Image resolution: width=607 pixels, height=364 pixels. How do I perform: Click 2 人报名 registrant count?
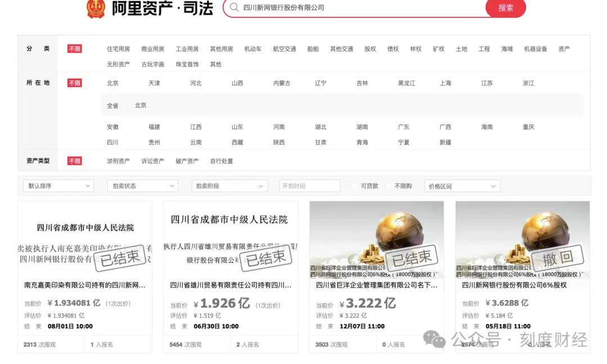click(x=248, y=345)
